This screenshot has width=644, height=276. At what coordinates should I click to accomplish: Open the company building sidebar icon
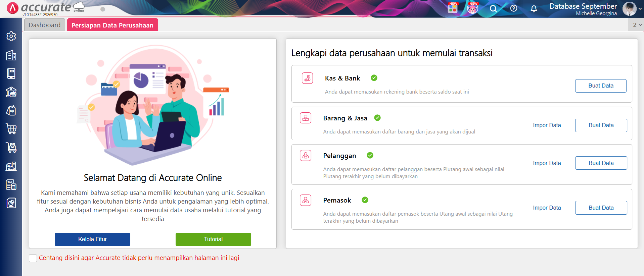tap(11, 55)
